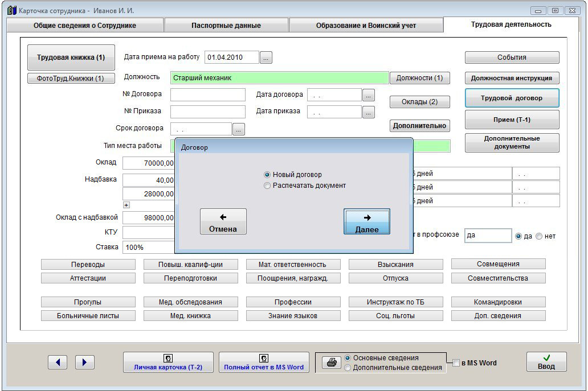Open Личная карточка (Т-2) report

click(168, 363)
